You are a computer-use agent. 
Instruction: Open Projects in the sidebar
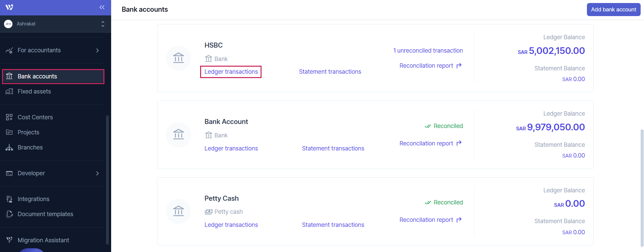29,132
